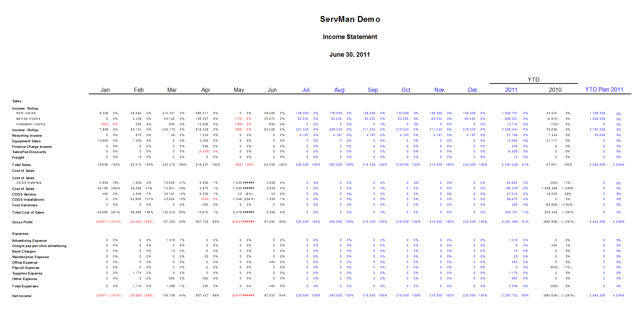
Task: Select the Advertising Expense row label
Action: (30, 241)
